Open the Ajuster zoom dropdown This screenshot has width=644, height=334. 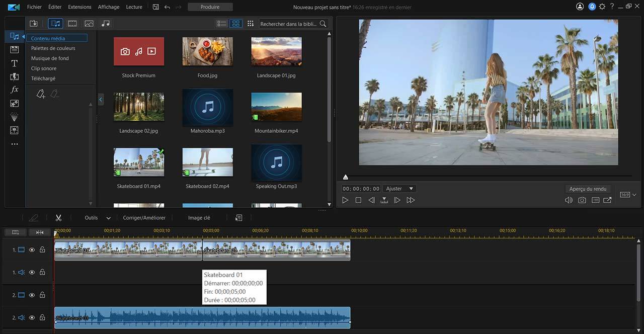pos(399,189)
